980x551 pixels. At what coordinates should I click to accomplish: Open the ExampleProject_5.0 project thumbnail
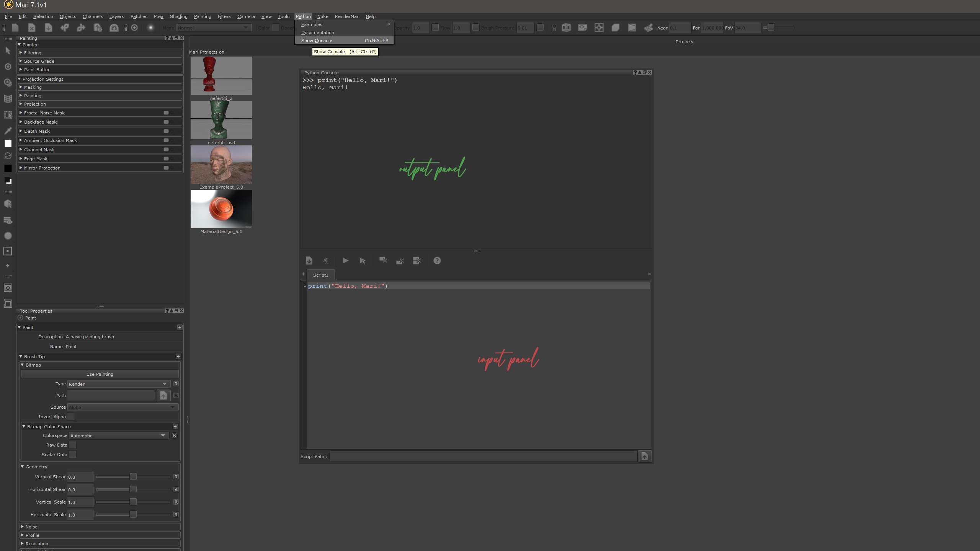(221, 165)
